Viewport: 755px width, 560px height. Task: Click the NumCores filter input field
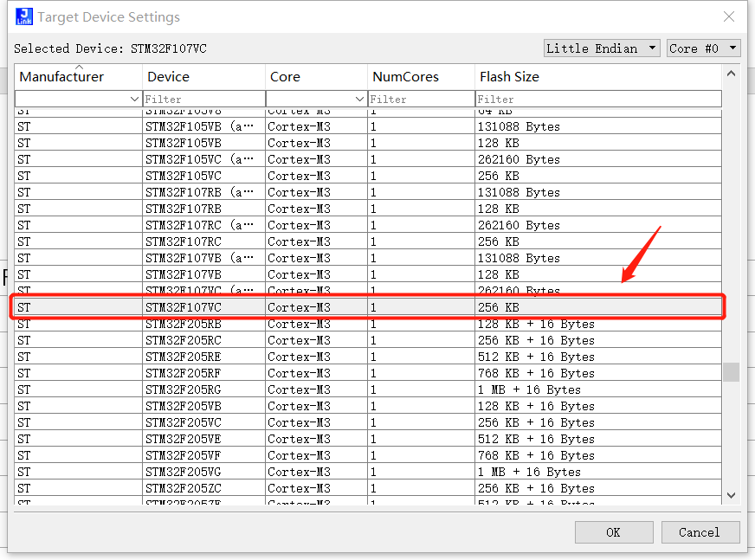[422, 99]
